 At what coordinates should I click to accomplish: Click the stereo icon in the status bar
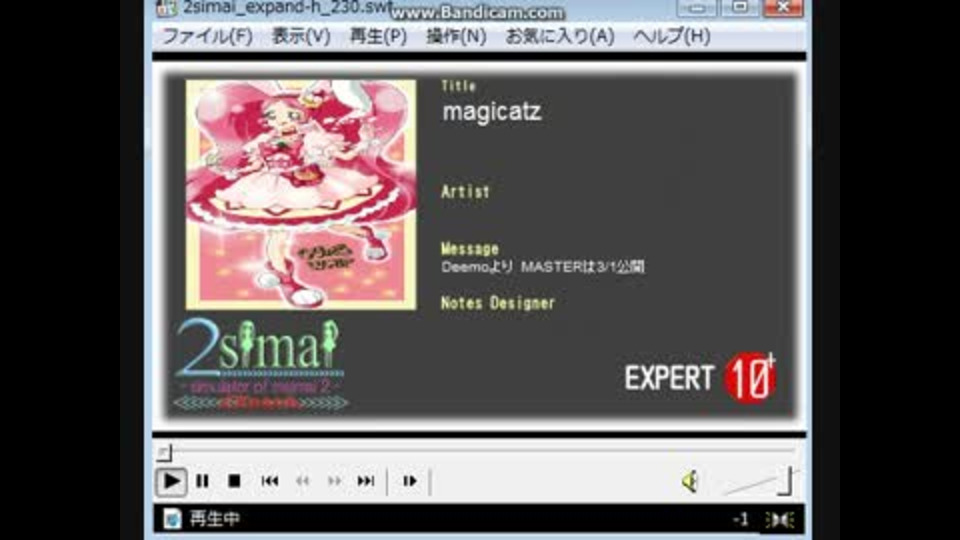tap(780, 520)
